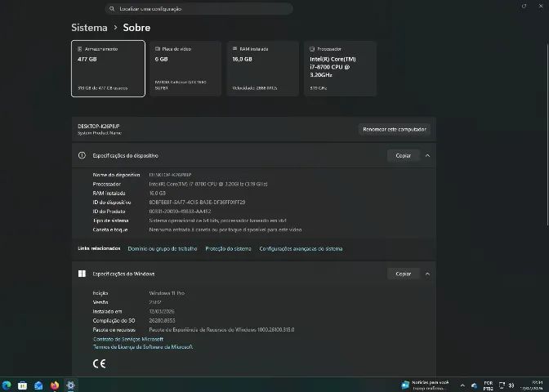Image resolution: width=549 pixels, height=392 pixels.
Task: Open Contrato de Serviços Microsoft link
Action: [x=128, y=339]
